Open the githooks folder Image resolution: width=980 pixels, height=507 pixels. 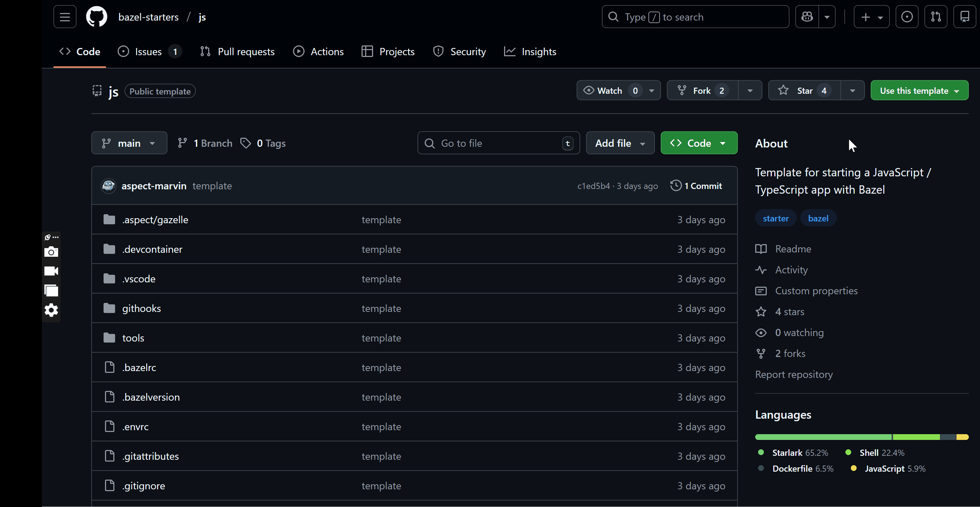coord(141,308)
